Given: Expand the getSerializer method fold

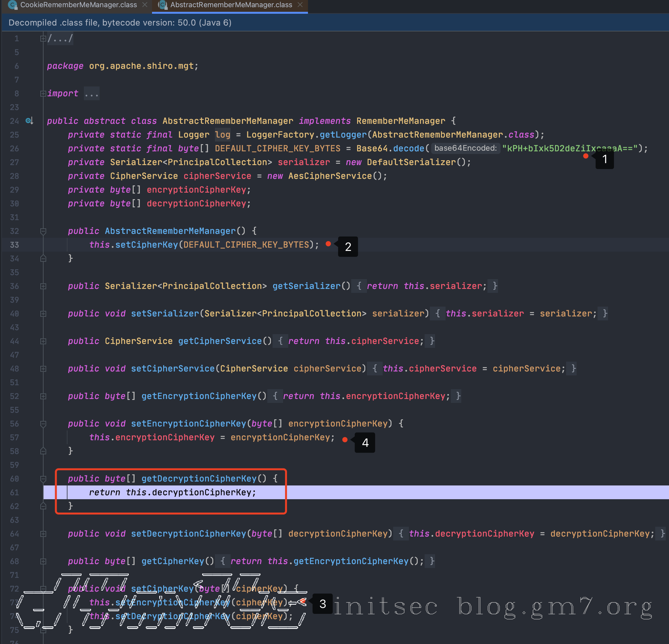Looking at the screenshot, I should [x=43, y=286].
